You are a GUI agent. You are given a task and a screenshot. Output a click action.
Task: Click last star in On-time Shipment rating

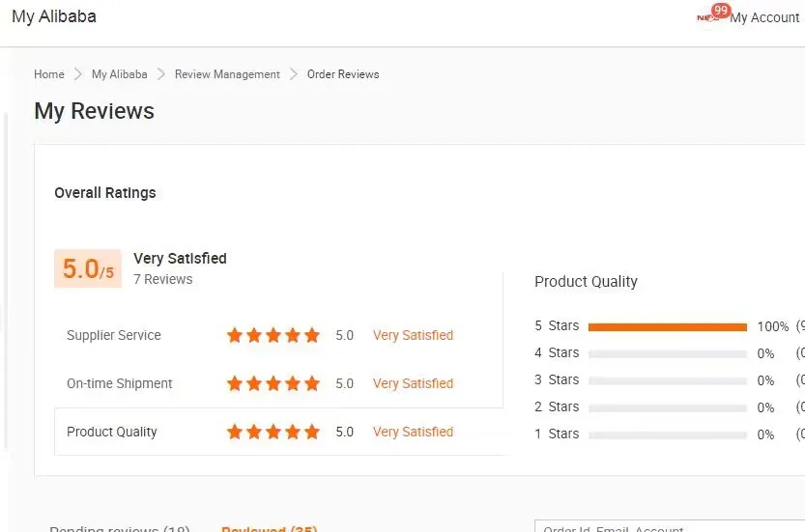click(312, 384)
